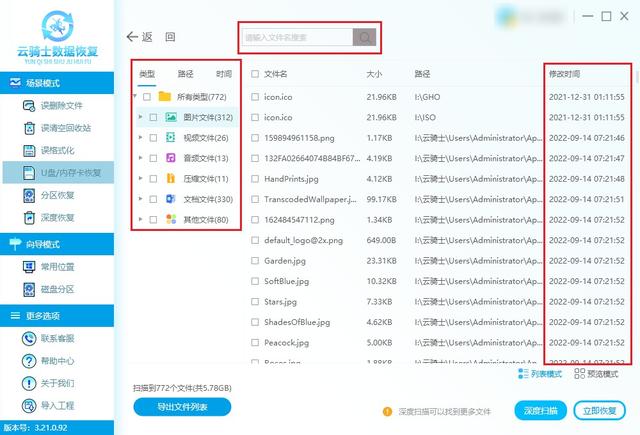
Task: Open the 场景模式 section header
Action: (x=57, y=83)
